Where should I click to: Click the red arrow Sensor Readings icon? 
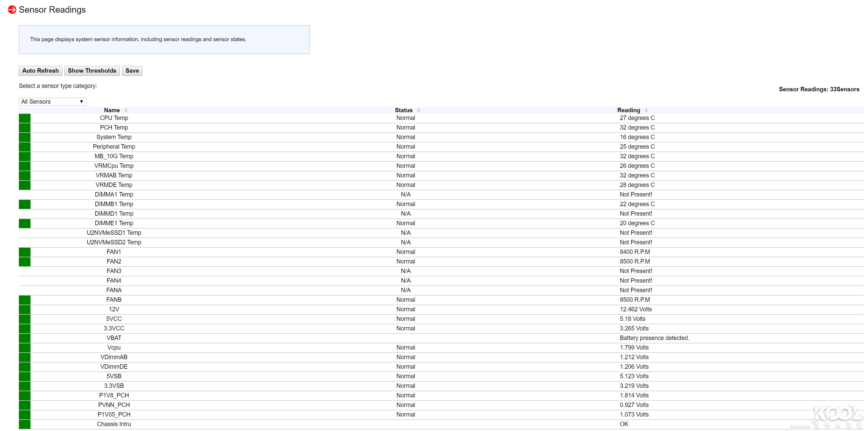click(x=12, y=10)
